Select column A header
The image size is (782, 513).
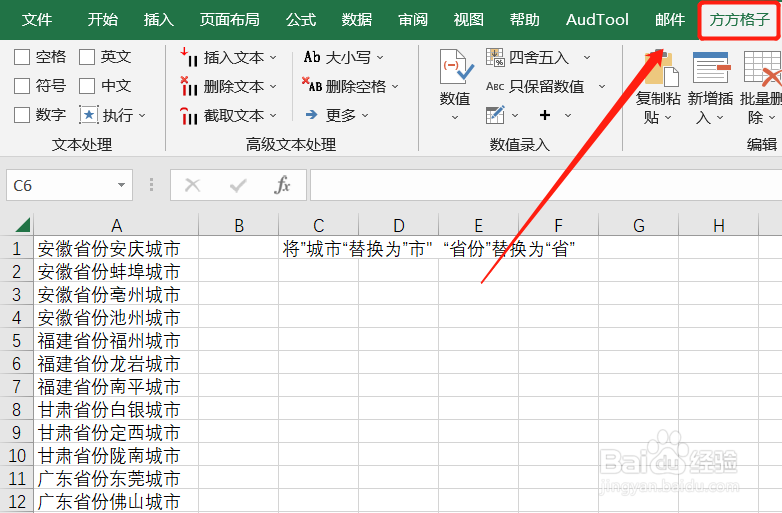pyautogui.click(x=116, y=225)
